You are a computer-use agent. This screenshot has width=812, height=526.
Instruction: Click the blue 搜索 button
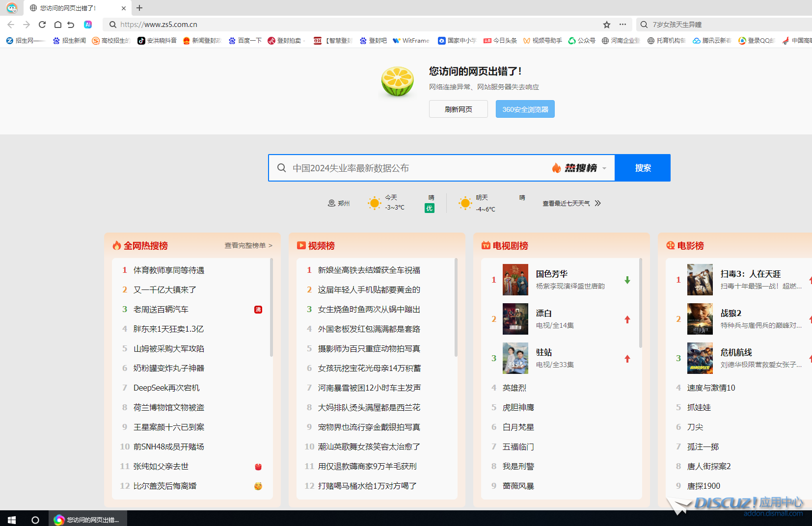point(643,168)
